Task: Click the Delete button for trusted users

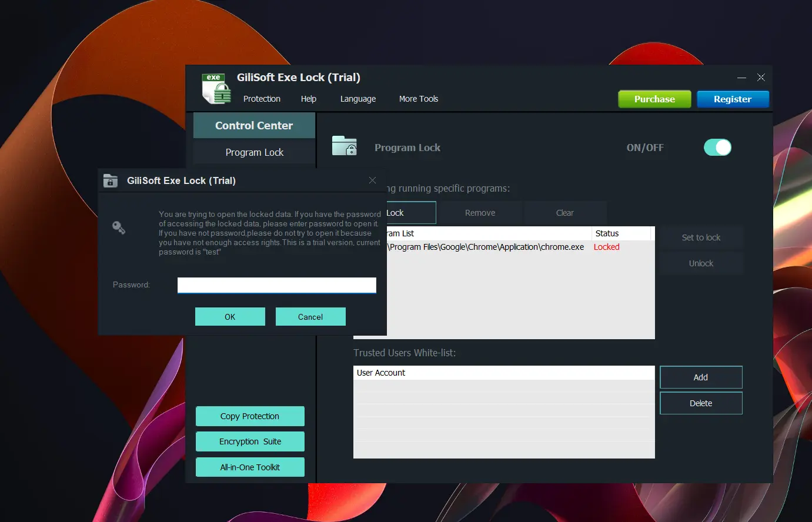Action: point(701,403)
